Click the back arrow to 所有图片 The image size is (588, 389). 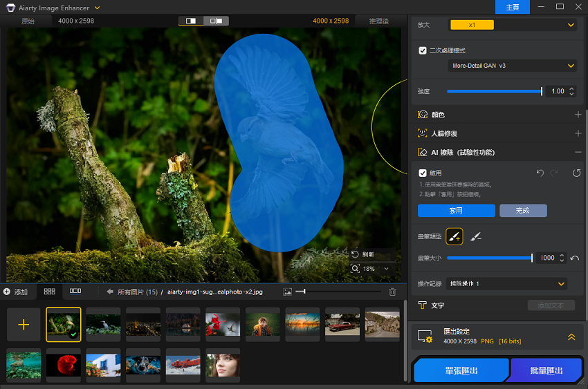tap(110, 292)
